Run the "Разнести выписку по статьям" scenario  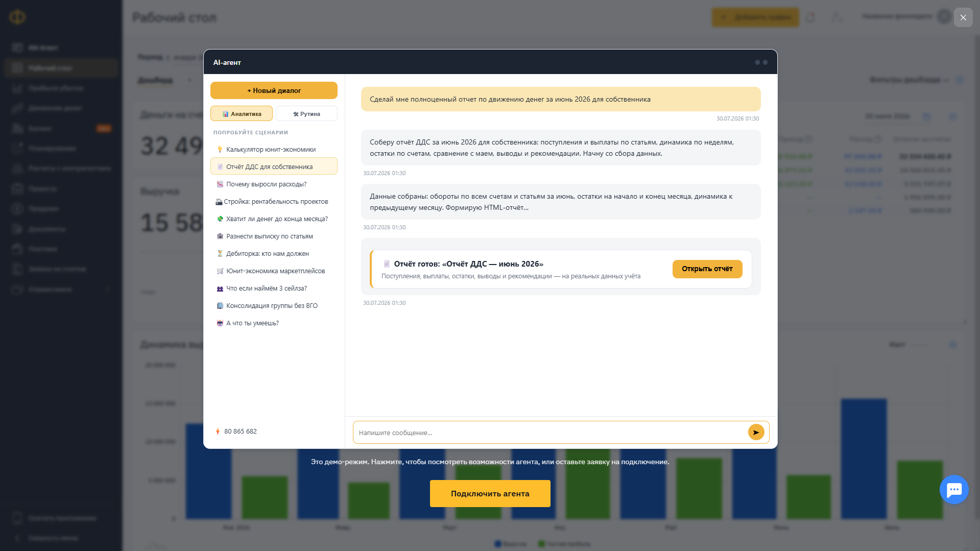pos(274,236)
